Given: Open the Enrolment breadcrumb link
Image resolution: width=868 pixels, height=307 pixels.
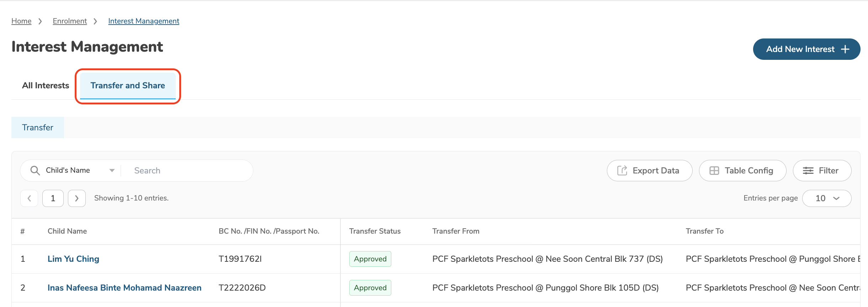Looking at the screenshot, I should click(x=70, y=21).
